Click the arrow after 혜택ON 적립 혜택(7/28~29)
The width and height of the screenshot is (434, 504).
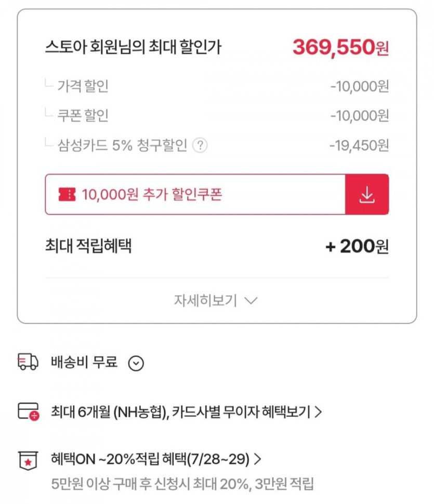click(257, 460)
